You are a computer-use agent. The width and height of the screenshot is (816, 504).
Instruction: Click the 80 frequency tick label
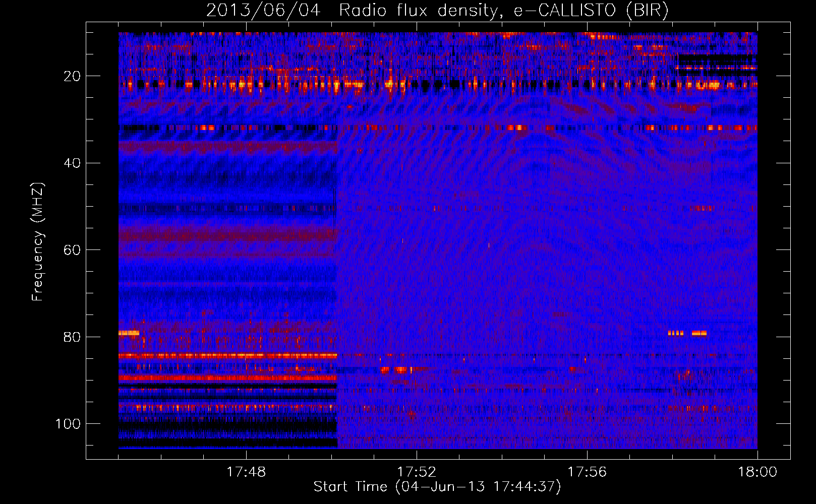pos(72,337)
